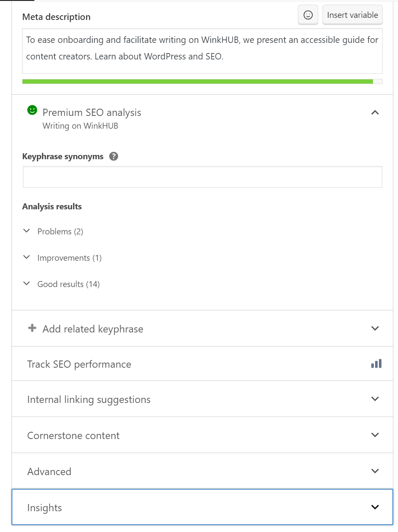Select the Track SEO performance row
The height and width of the screenshot is (532, 398).
[x=202, y=364]
